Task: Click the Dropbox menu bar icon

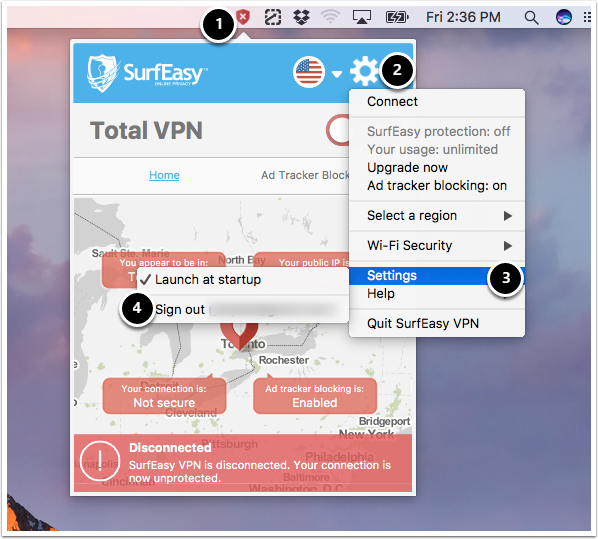Action: click(301, 17)
